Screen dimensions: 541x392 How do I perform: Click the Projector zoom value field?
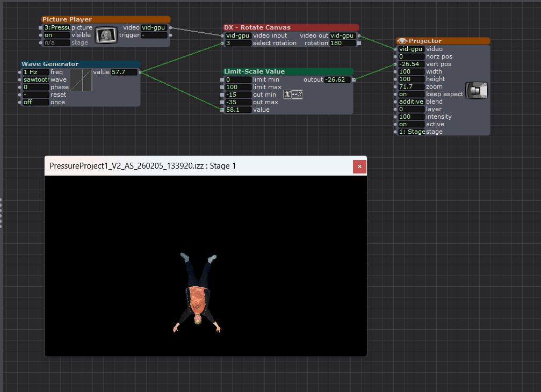click(411, 86)
